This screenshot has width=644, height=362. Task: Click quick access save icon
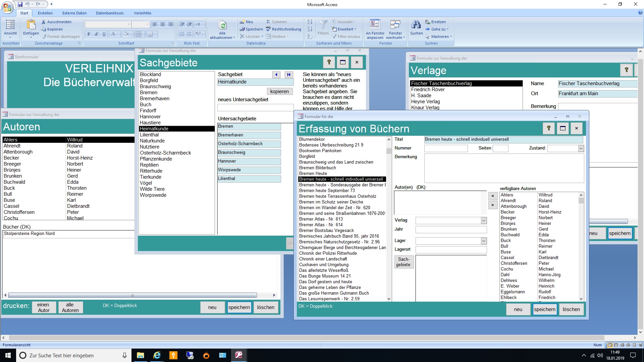(x=20, y=4)
